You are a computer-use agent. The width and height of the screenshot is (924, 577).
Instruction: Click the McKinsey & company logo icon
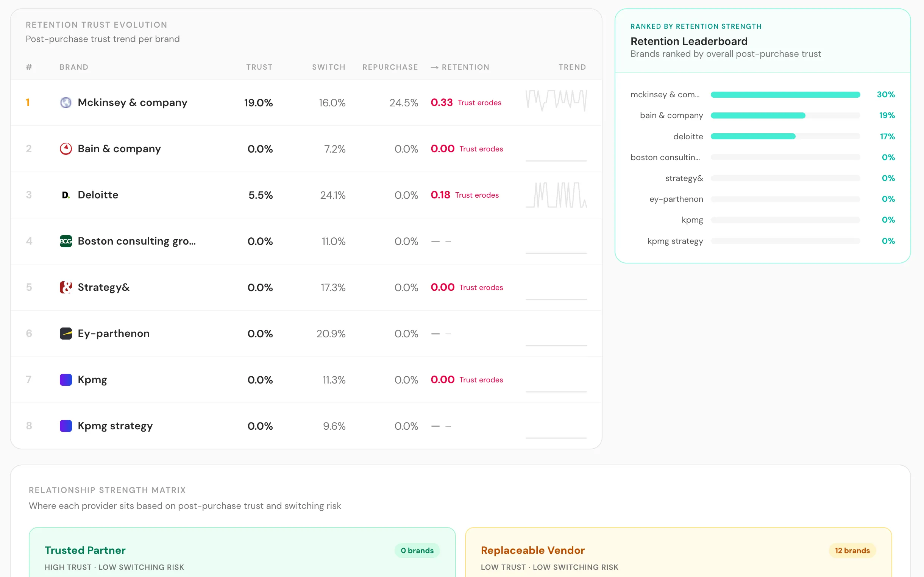click(x=66, y=103)
